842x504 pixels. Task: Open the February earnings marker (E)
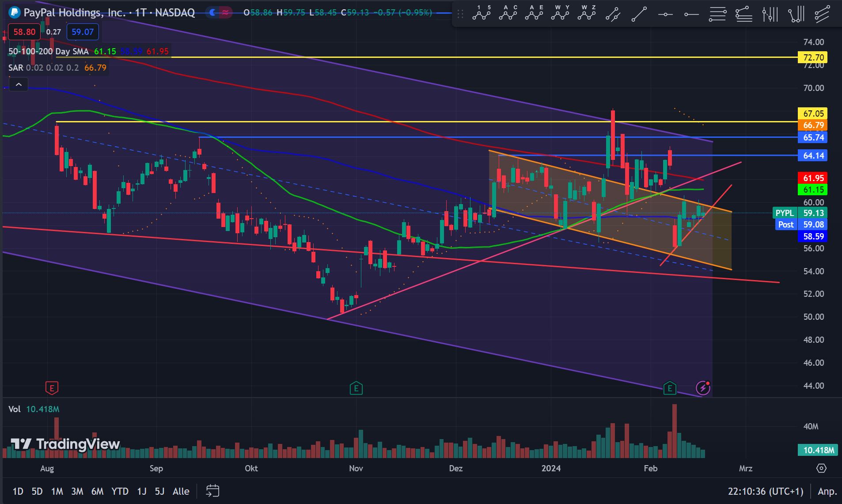point(670,388)
